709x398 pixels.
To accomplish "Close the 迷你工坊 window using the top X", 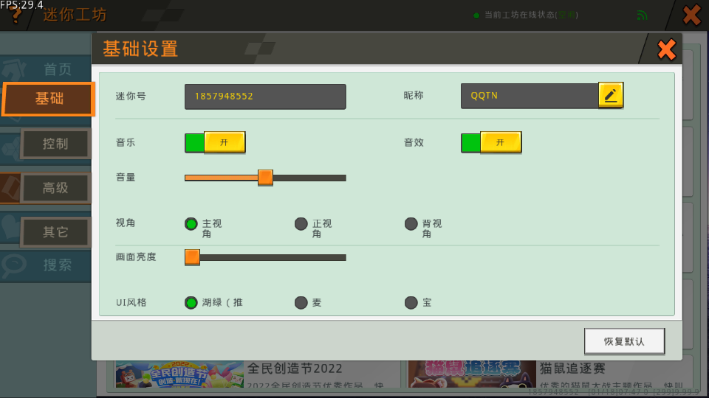I will click(x=692, y=15).
